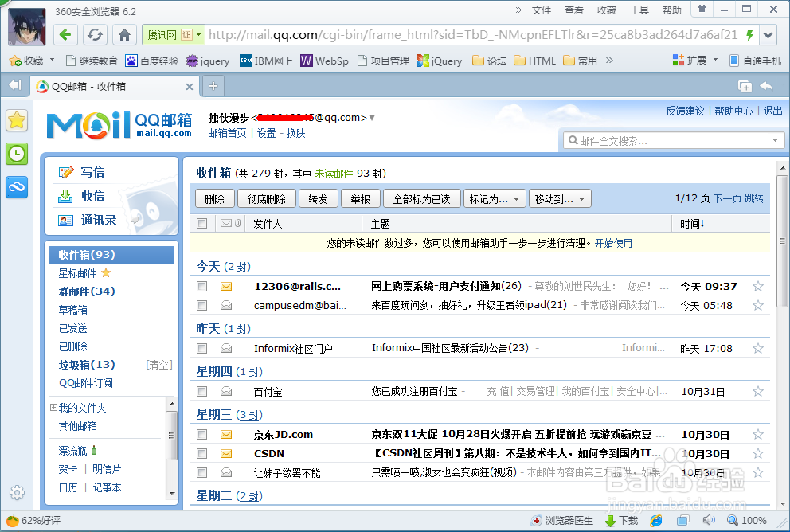Toggle the select-all checkbox above mail list
The image size is (790, 532).
(x=201, y=223)
